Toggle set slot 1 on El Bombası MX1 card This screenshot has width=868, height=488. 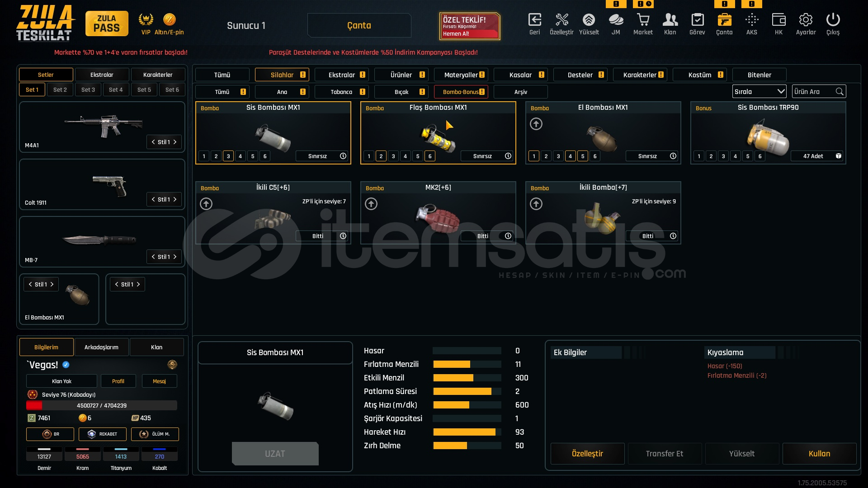[x=534, y=156]
